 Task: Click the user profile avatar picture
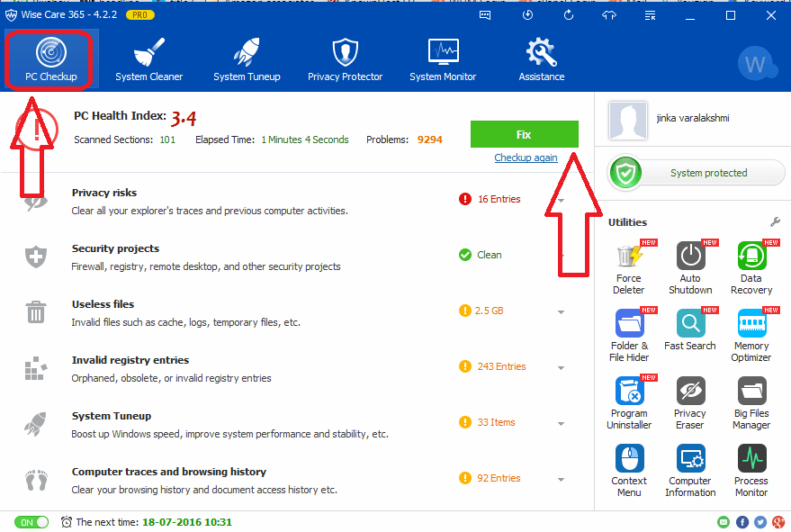[x=627, y=120]
